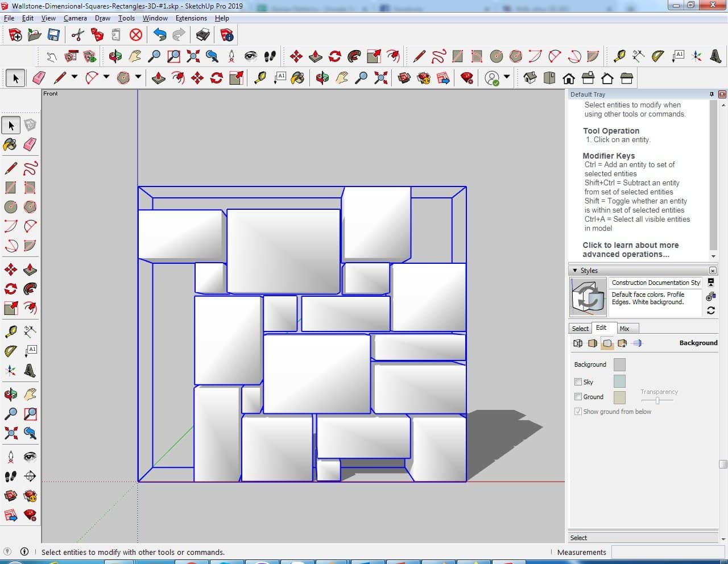Click the Select tab in Styles panel
Image resolution: width=728 pixels, height=564 pixels.
tap(580, 329)
